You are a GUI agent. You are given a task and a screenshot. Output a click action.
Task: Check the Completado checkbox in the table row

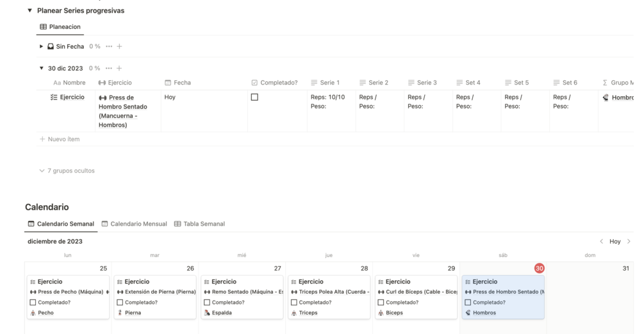(254, 97)
